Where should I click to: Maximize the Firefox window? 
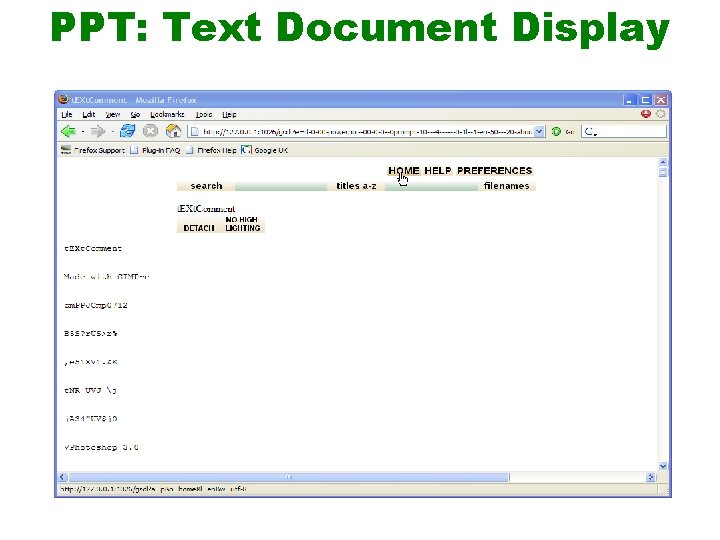click(645, 100)
